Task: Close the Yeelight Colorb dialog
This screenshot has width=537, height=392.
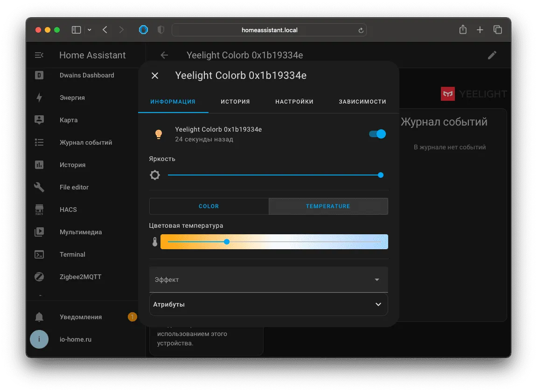Action: (155, 76)
